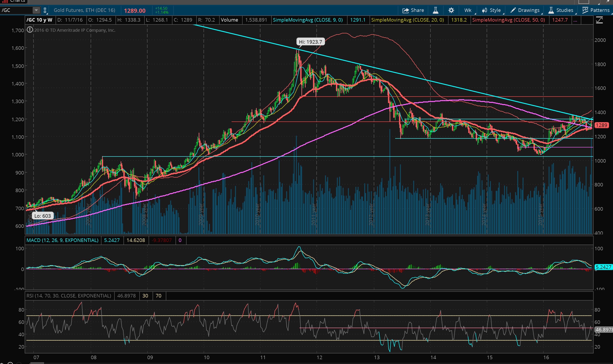Expand the /GC symbol dropdown arrow
Screen dimensions: 613x364
click(36, 10)
